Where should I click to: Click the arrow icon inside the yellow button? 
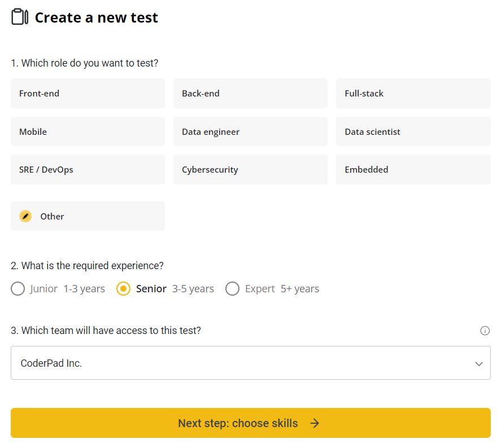(x=315, y=423)
